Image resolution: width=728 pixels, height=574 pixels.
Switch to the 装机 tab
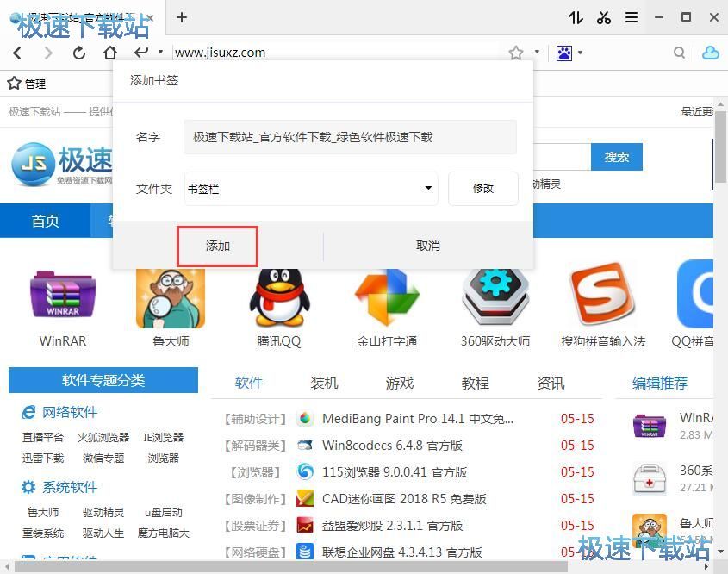coord(324,384)
